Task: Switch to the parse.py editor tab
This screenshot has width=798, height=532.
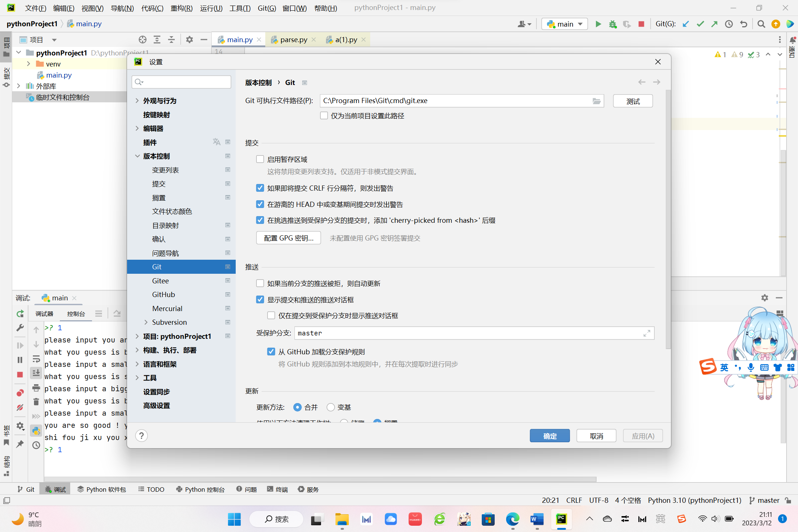Action: pos(293,40)
